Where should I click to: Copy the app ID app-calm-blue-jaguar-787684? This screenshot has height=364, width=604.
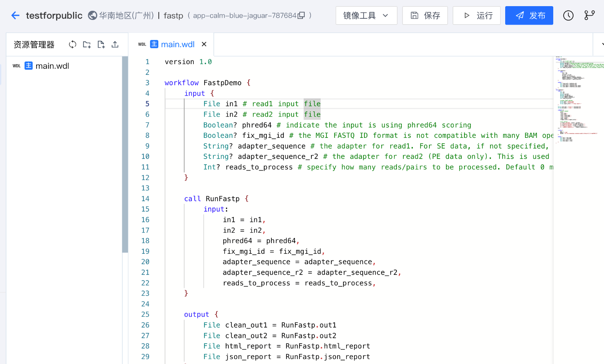point(301,15)
